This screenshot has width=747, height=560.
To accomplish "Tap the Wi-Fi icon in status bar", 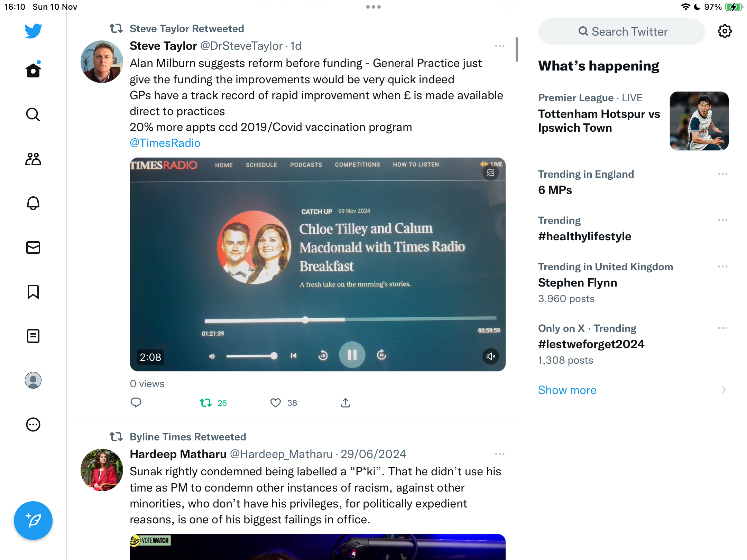I will point(685,7).
